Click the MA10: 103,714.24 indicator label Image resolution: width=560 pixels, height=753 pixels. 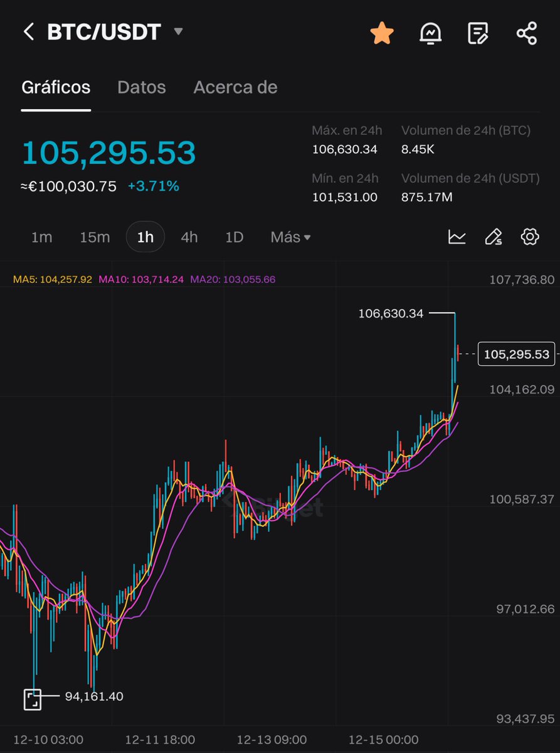coord(141,279)
